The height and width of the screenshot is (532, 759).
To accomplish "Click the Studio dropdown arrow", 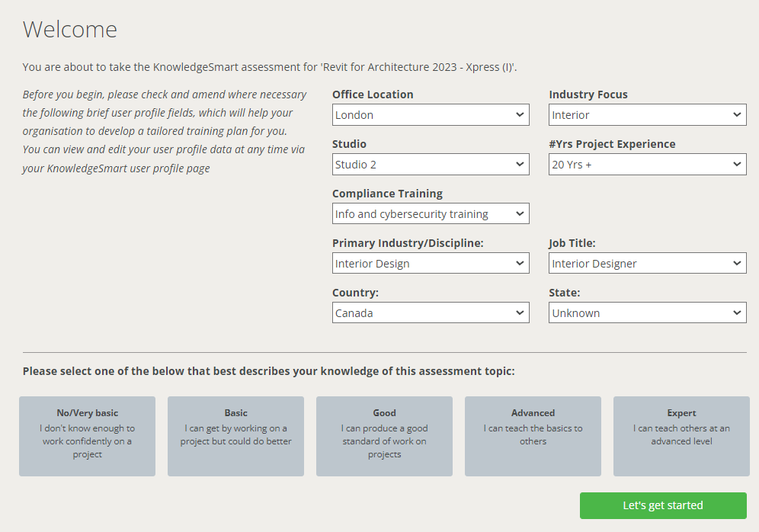I will click(x=520, y=164).
